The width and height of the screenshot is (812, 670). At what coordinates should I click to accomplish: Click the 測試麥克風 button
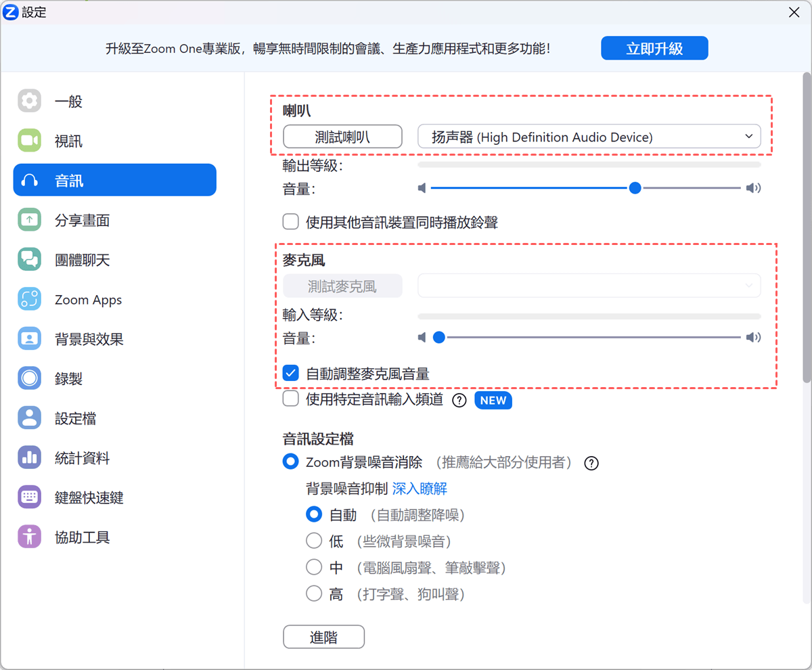coord(342,286)
